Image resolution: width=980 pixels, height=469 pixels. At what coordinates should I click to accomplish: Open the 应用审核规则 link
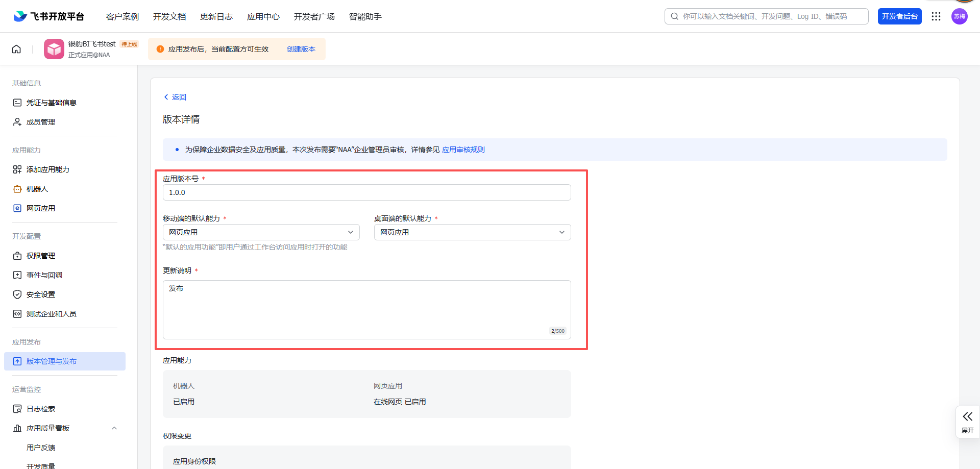click(x=463, y=150)
